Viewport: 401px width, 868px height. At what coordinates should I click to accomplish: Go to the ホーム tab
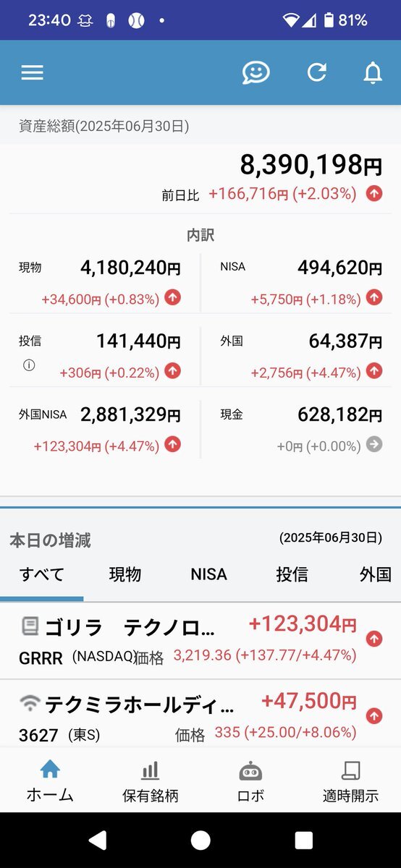tap(50, 783)
